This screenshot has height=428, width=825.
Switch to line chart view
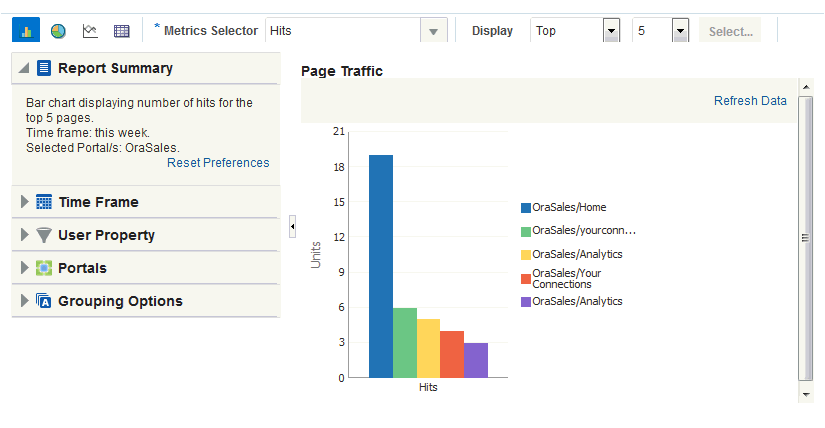pyautogui.click(x=90, y=31)
